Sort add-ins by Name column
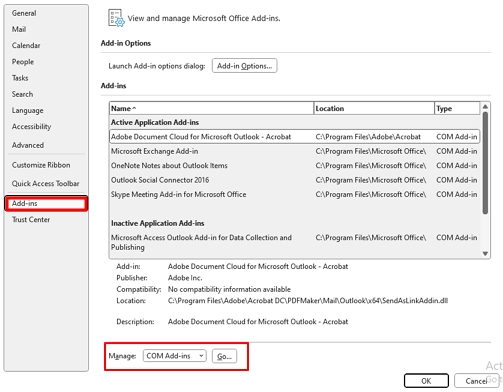The image size is (503, 392). tap(211, 108)
